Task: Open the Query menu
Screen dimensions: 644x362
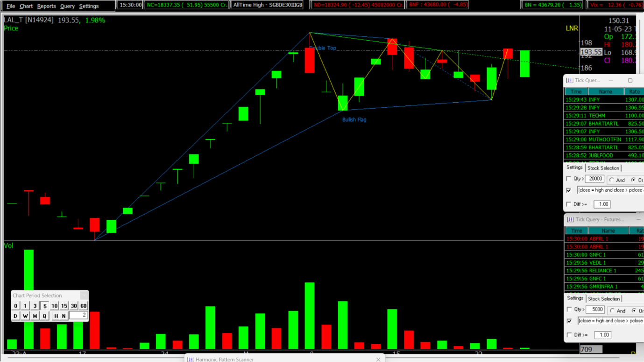Action: [67, 6]
